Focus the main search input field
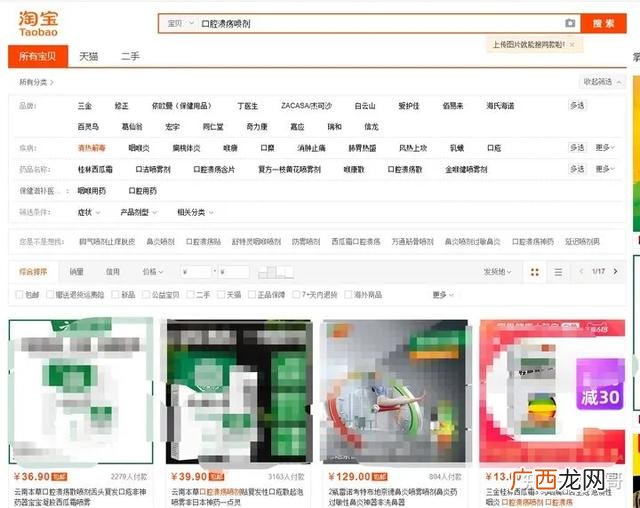The height and width of the screenshot is (508, 640). 380,24
